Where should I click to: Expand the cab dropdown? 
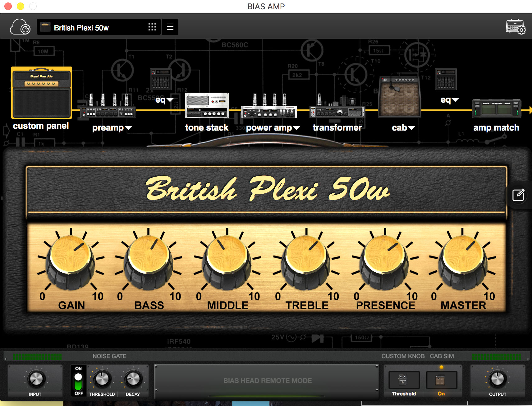[403, 128]
